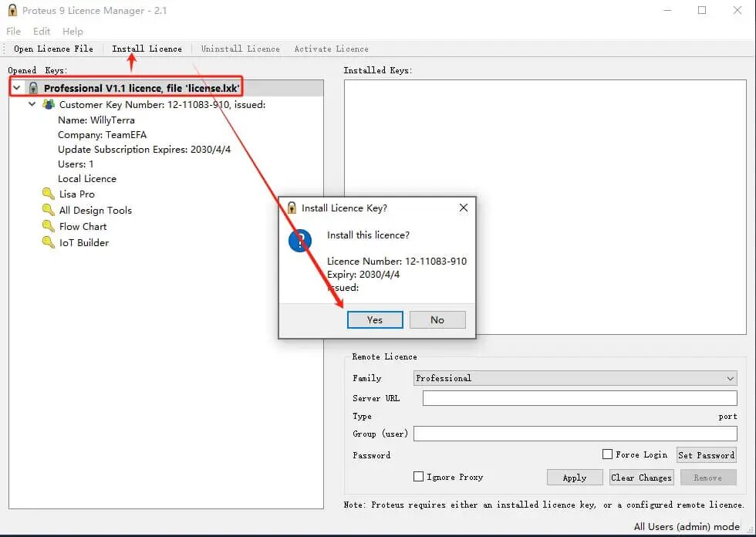Collapse the Professional V1.1 licence tree node
Screen dimensions: 756x537
(17, 88)
